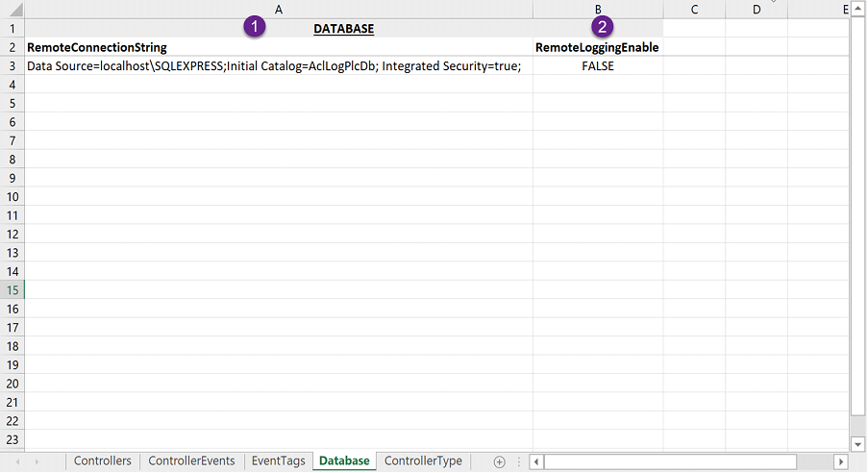Screen dimensions: 868x473
Task: Select column A header
Action: point(279,9)
